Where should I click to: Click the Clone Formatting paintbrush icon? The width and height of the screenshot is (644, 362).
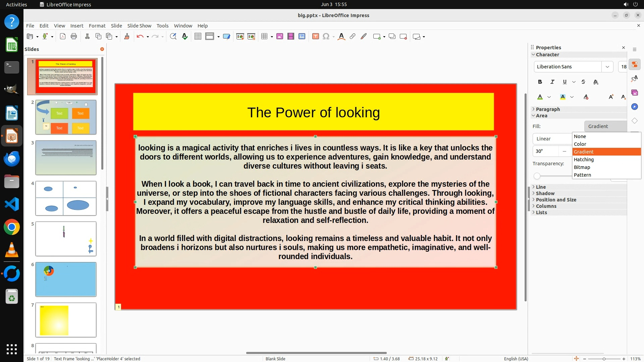click(127, 37)
